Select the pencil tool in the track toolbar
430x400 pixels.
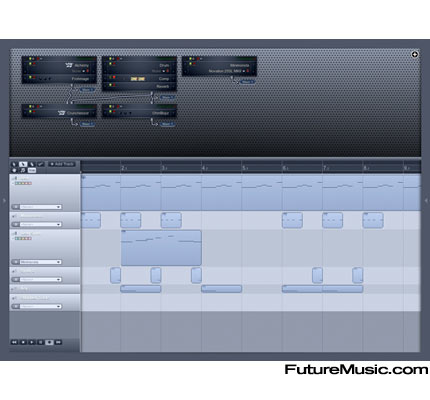pyautogui.click(x=32, y=164)
